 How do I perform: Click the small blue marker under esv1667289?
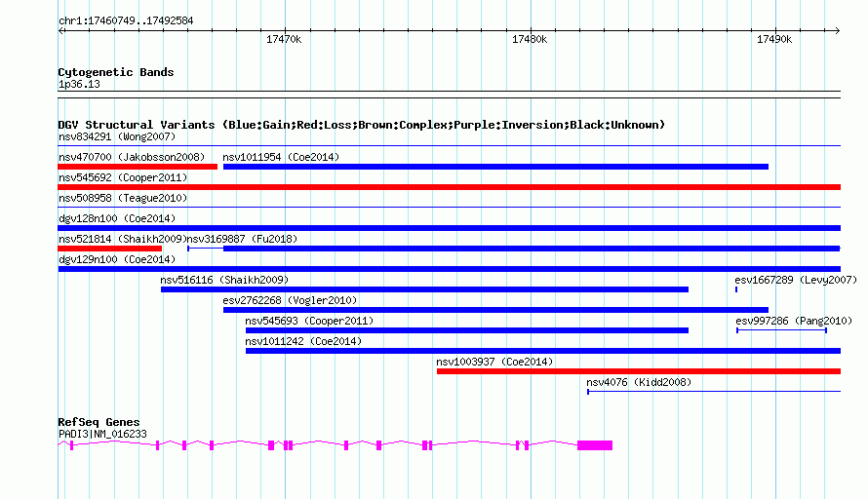point(736,289)
